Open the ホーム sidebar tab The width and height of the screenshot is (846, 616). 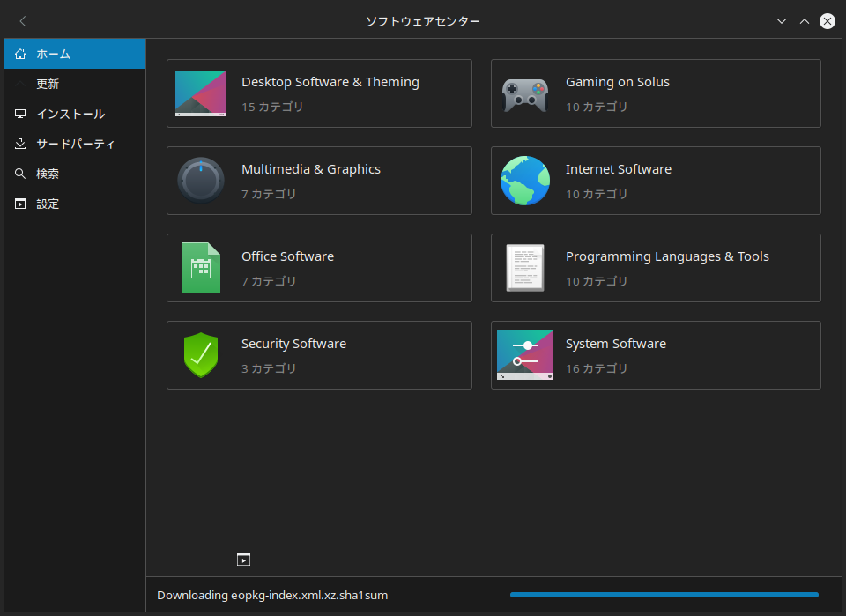coord(75,54)
